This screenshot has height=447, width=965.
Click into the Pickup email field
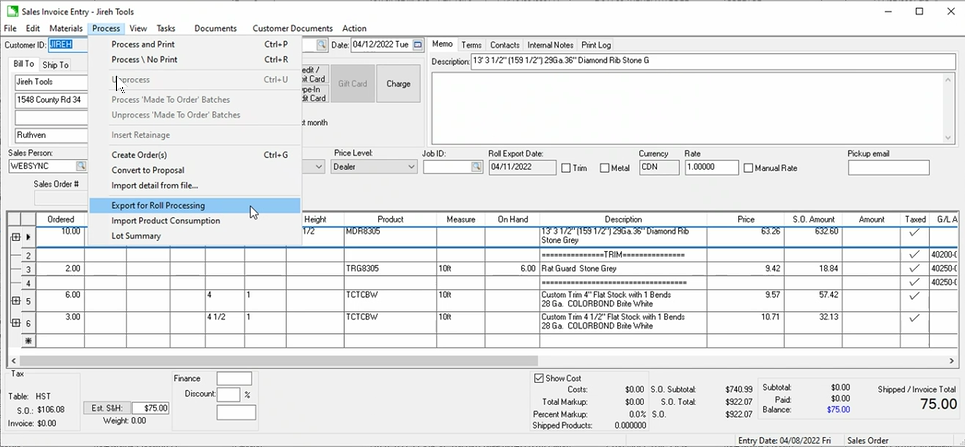tap(888, 167)
